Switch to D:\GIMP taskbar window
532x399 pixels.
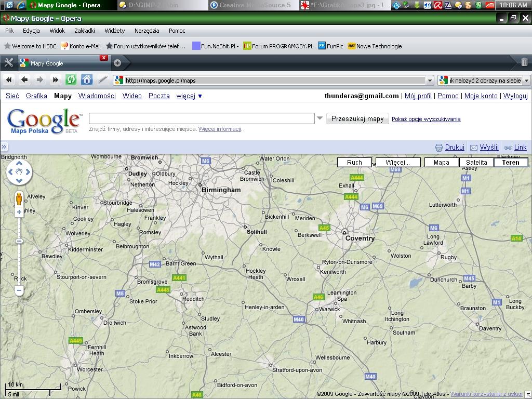click(162, 5)
